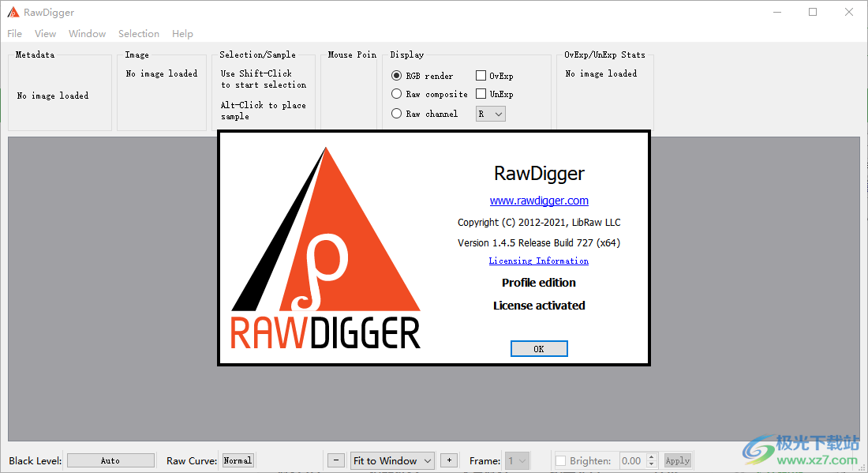868x473 pixels.
Task: Select the Raw composite display mode
Action: pyautogui.click(x=396, y=93)
